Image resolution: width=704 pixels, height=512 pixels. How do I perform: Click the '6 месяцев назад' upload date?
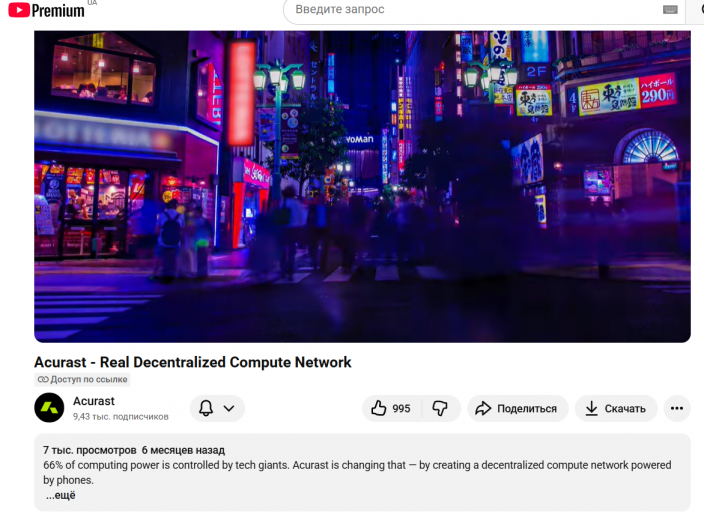coord(183,450)
